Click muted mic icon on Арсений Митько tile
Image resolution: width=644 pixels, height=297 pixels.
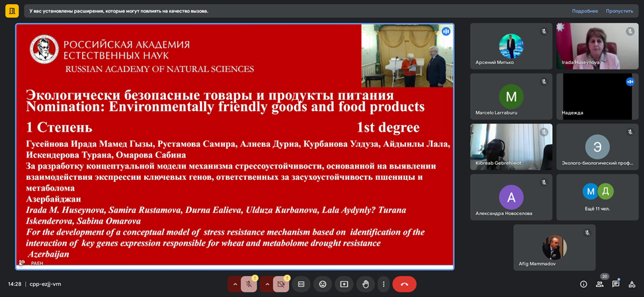(x=543, y=31)
